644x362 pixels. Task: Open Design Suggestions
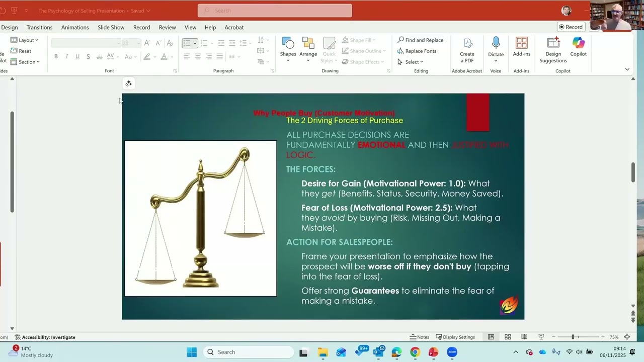[553, 50]
